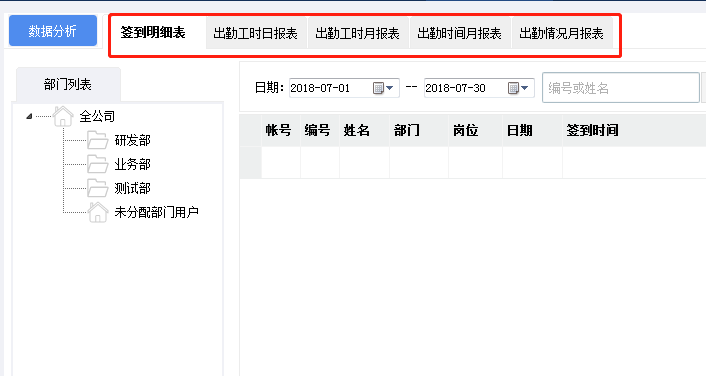Click the 业务部 folder icon

click(97, 164)
